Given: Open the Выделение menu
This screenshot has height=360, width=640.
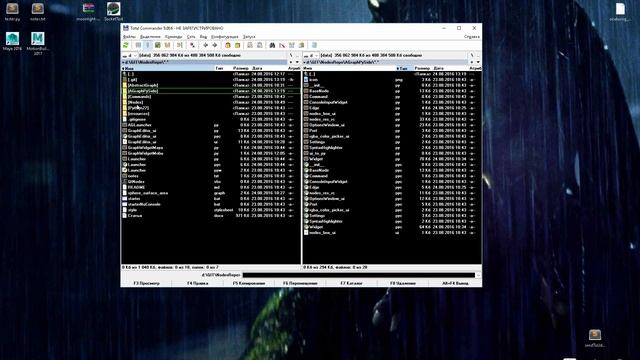Looking at the screenshot, I should [x=150, y=37].
